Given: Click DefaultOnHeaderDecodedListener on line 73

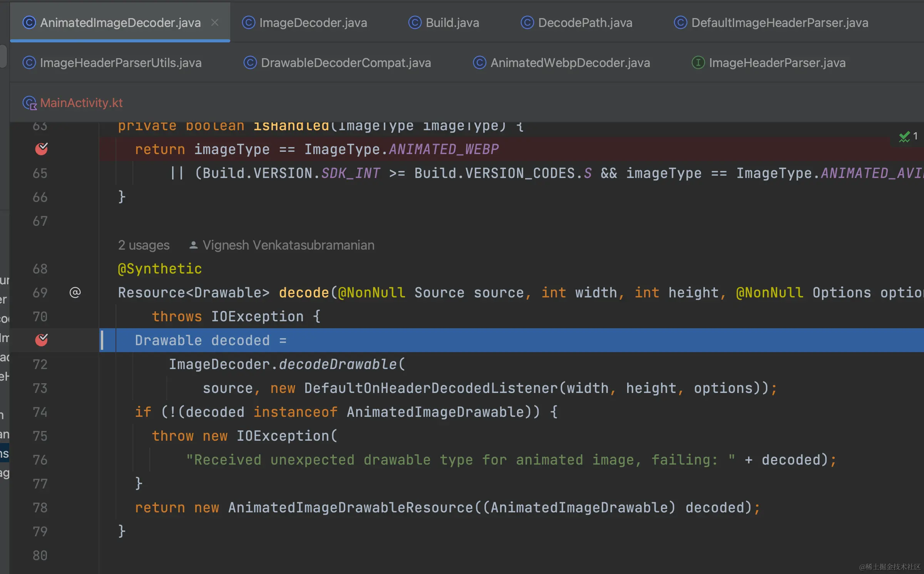Looking at the screenshot, I should tap(431, 388).
